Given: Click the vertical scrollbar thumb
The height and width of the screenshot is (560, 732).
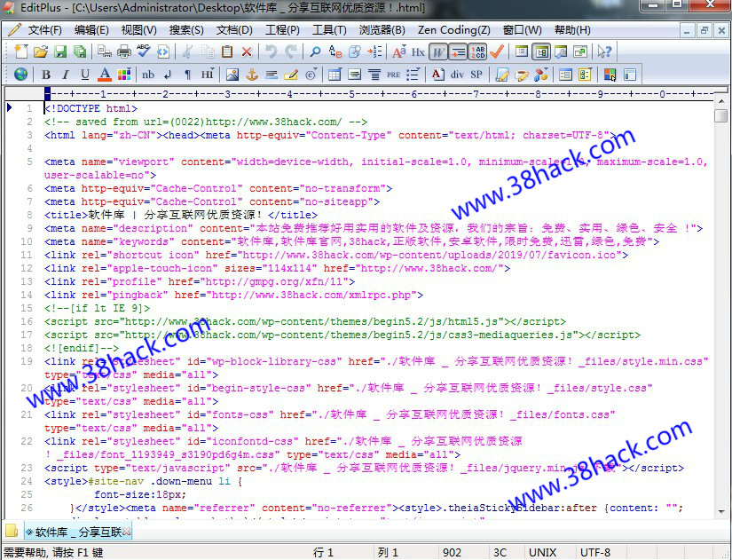Looking at the screenshot, I should [x=720, y=114].
